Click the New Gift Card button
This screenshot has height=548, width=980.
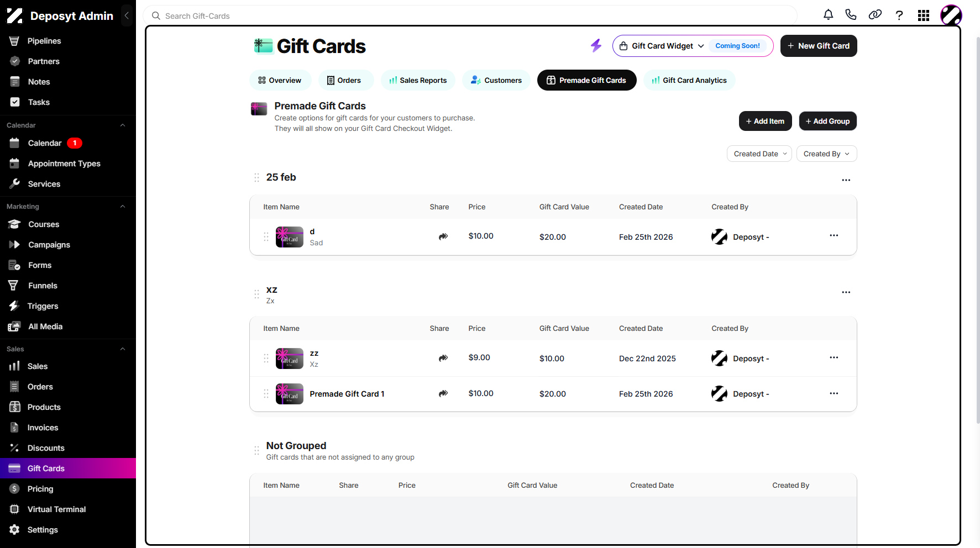(819, 46)
